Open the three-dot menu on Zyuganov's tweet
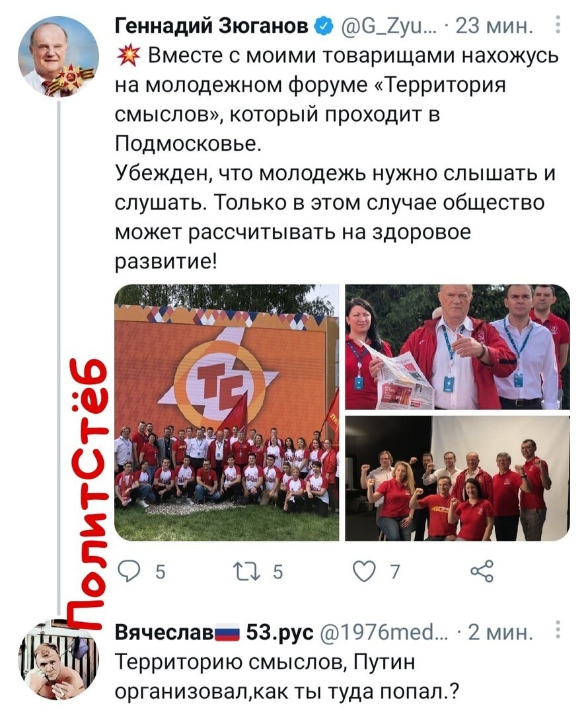Image resolution: width=588 pixels, height=714 pixels. (x=558, y=26)
